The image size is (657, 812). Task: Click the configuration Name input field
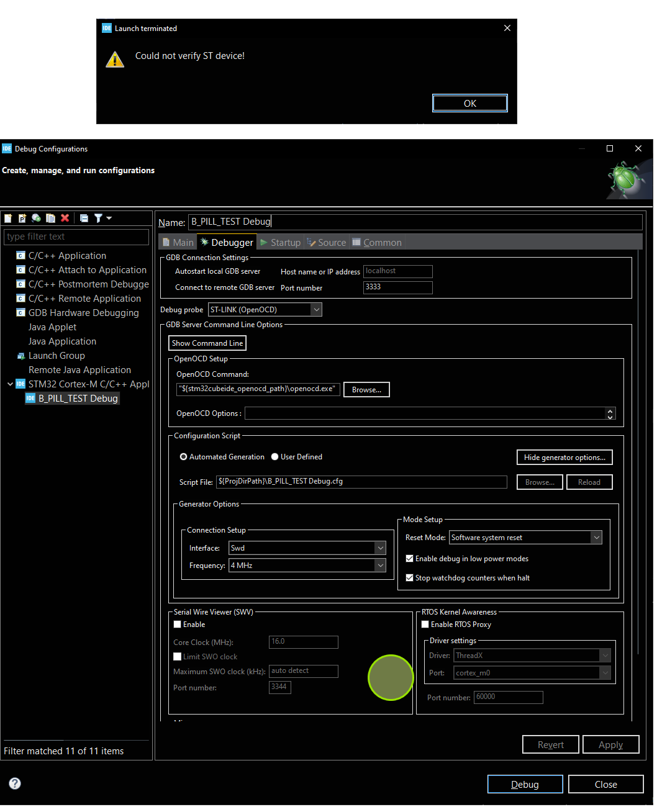tap(415, 222)
